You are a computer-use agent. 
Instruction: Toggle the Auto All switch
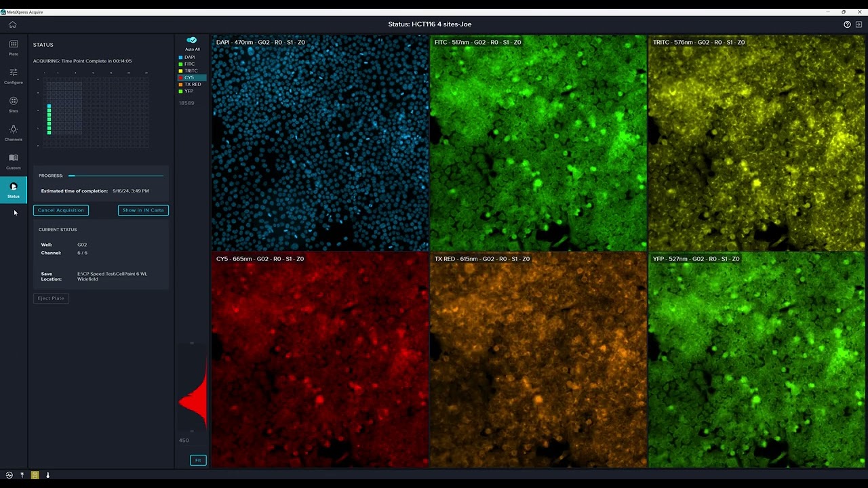pos(192,41)
